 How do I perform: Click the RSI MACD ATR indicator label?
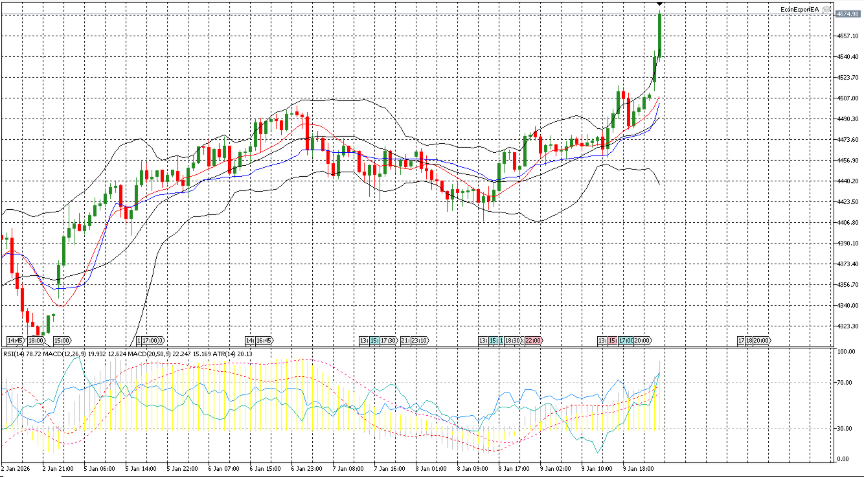128,353
